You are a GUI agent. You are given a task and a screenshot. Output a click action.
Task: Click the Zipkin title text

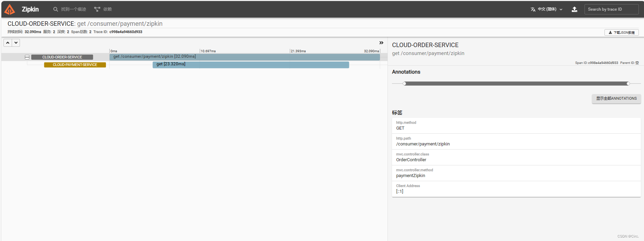coord(30,9)
